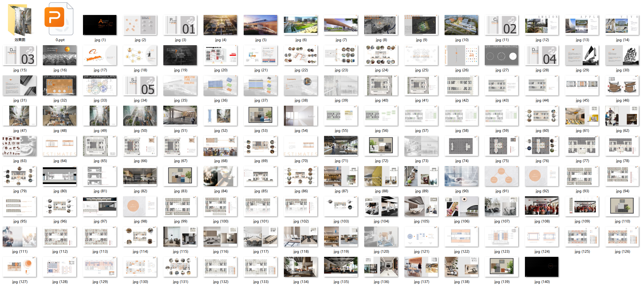Screen dimensions: 644x290
Task: Open the 效果图 folder icon
Action: pyautogui.click(x=20, y=20)
